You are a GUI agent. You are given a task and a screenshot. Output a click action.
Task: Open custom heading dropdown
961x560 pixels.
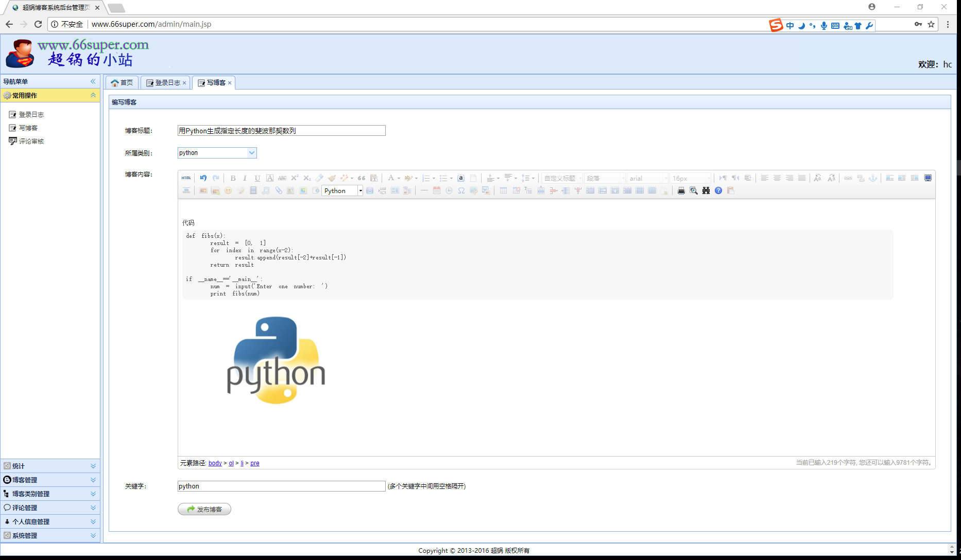[x=562, y=178]
